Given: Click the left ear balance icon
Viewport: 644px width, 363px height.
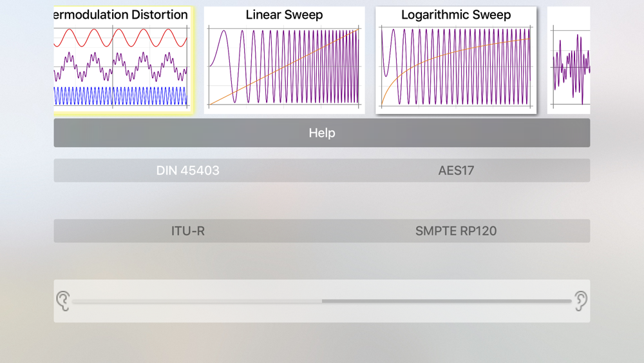Looking at the screenshot, I should [x=63, y=301].
